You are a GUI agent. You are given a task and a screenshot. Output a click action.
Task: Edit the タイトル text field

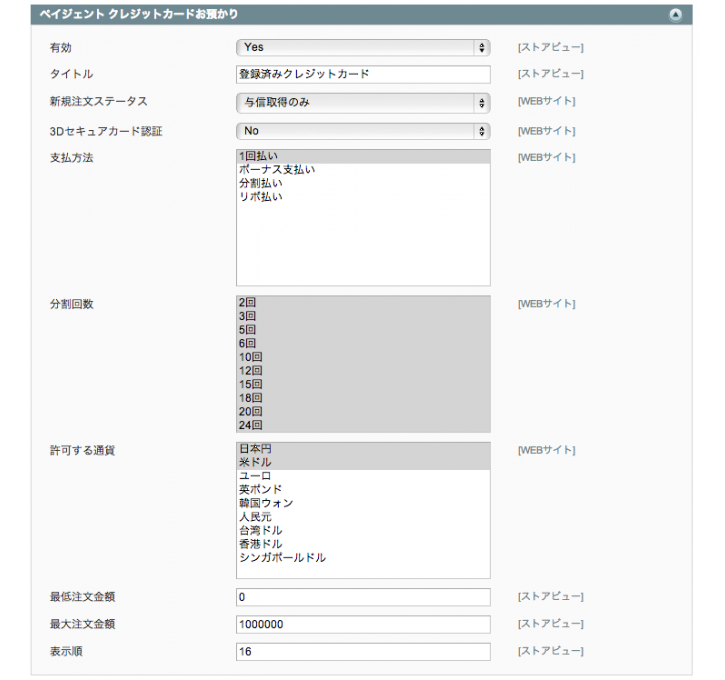363,74
